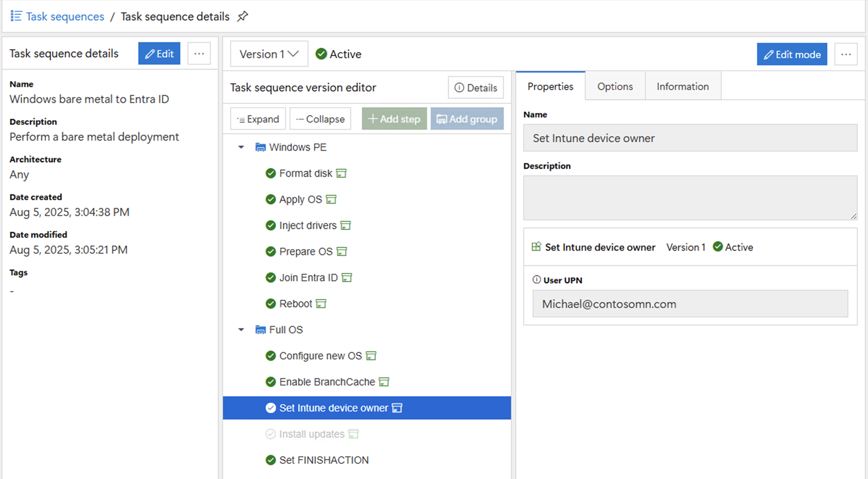Select the Set FINISHACTION step
Image resolution: width=868 pixels, height=479 pixels.
pyautogui.click(x=324, y=461)
